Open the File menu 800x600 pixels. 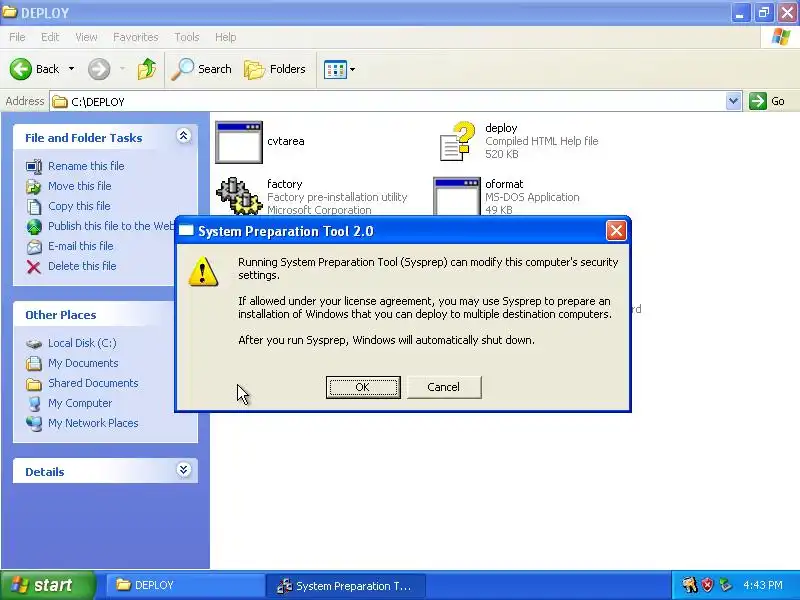(17, 37)
